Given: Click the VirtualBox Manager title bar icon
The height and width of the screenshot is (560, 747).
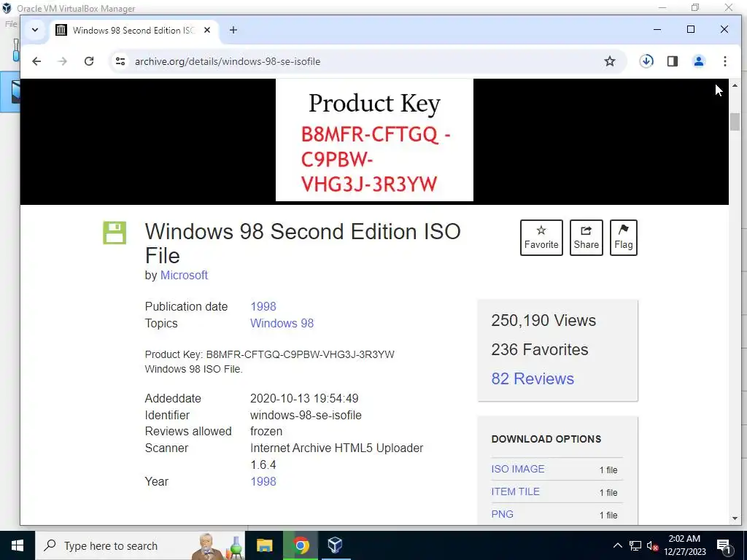Looking at the screenshot, I should (7, 8).
